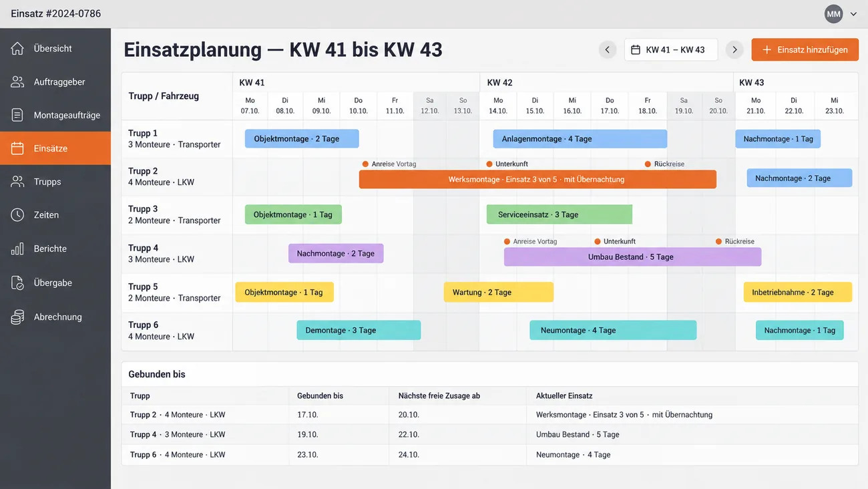Select the Einsätze calendar icon
868x489 pixels.
tap(17, 148)
